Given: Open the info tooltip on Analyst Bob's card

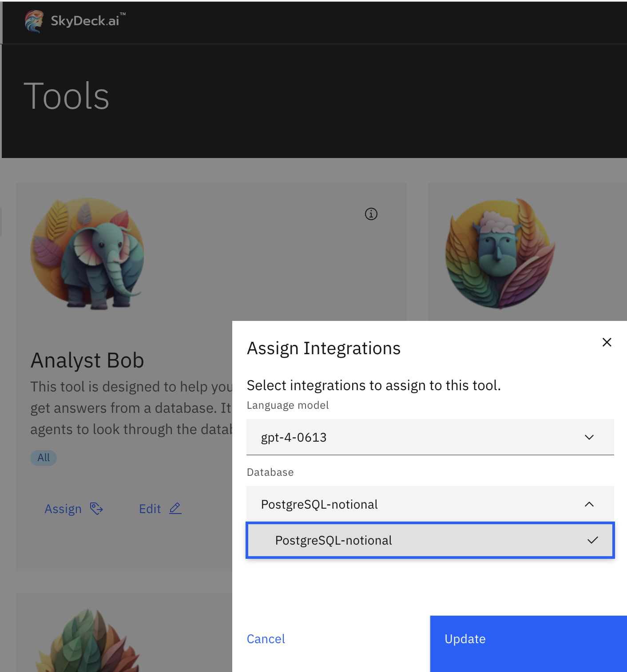Looking at the screenshot, I should 371,214.
